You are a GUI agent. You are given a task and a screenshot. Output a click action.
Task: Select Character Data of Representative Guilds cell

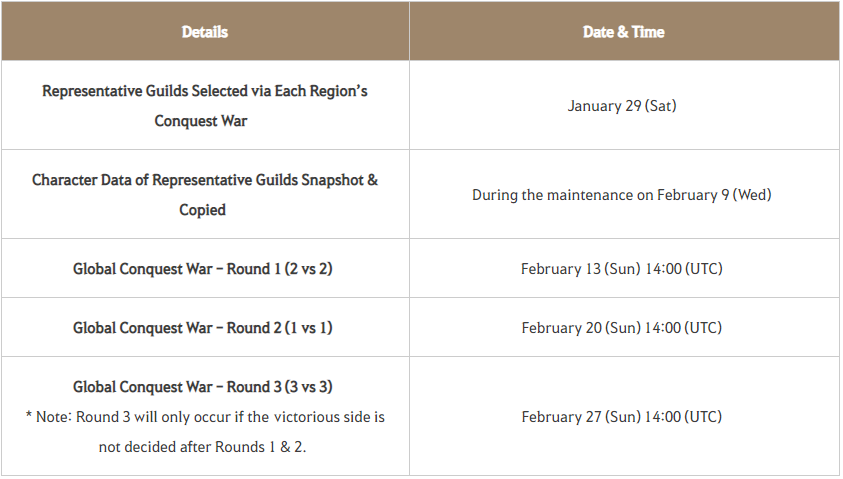click(205, 194)
